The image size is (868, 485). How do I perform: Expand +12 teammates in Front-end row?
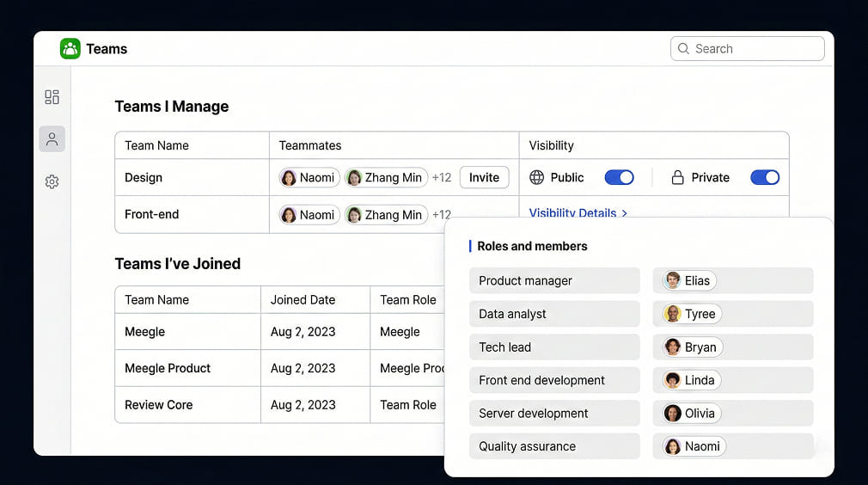point(441,215)
